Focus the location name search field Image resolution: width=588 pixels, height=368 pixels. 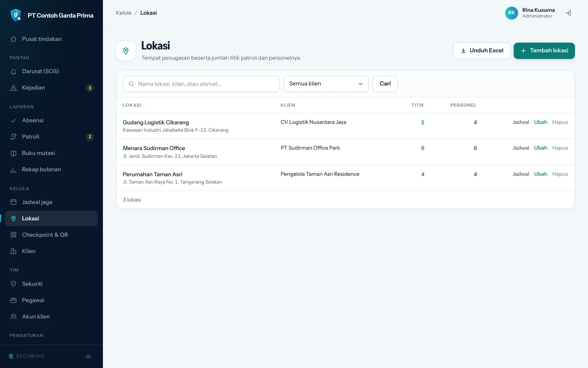coord(201,84)
